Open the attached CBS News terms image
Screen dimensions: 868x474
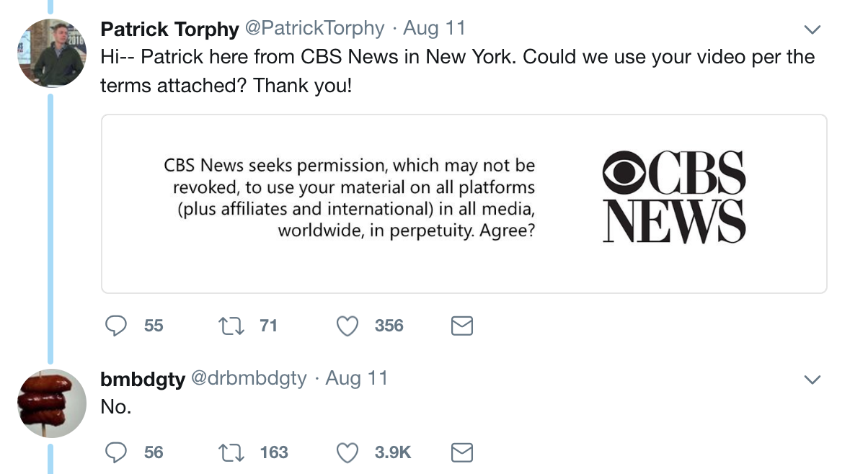[x=464, y=204]
